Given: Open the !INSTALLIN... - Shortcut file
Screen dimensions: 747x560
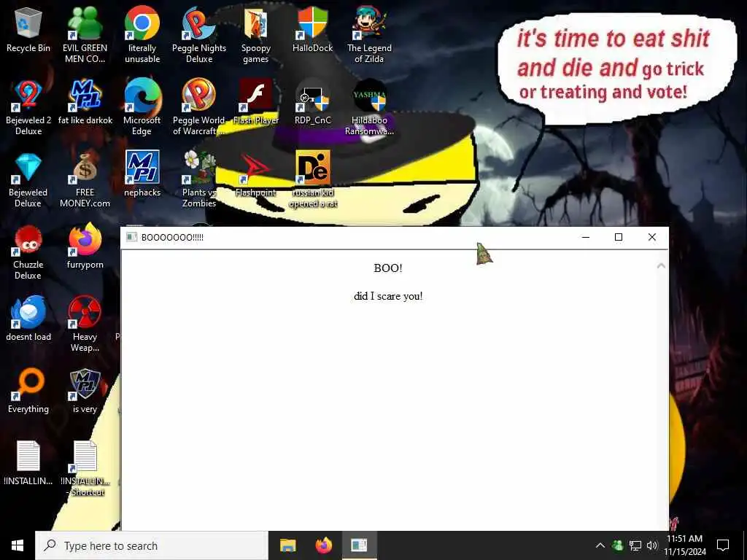Looking at the screenshot, I should 85,469.
